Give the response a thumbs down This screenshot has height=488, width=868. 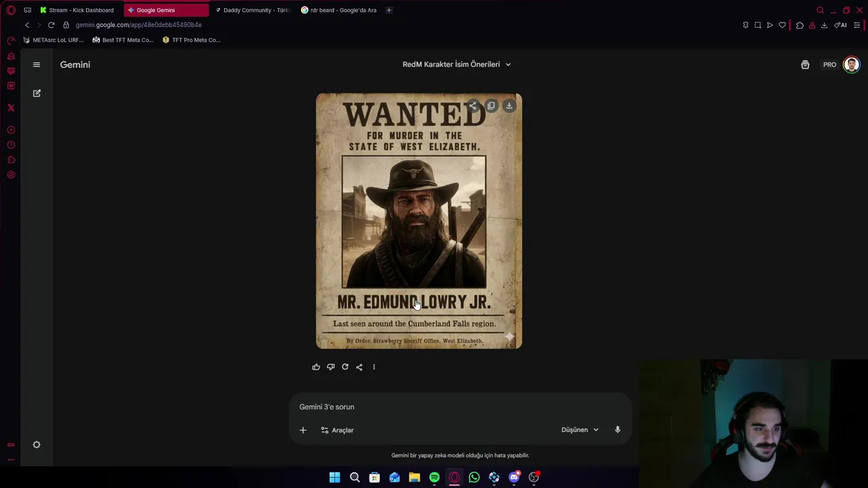[330, 367]
